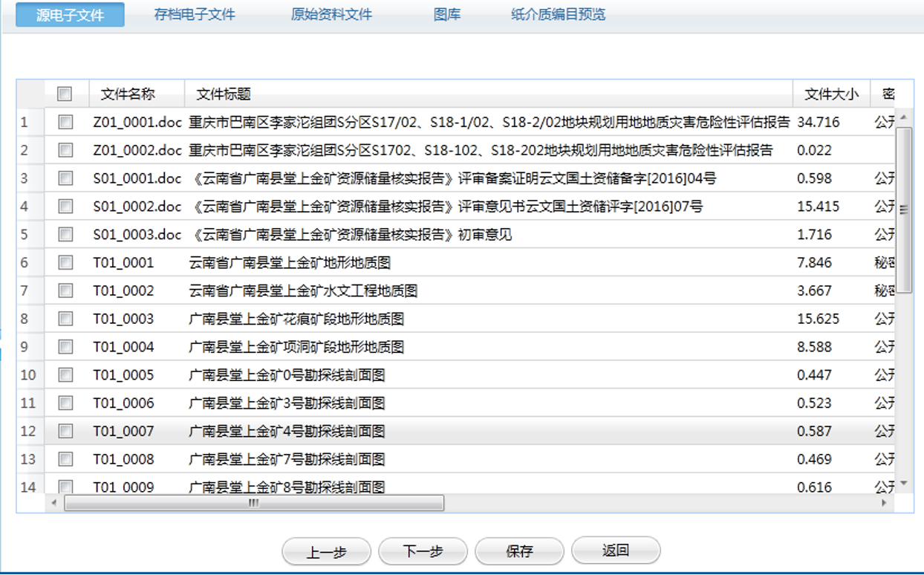Viewport: 924px width, 575px height.
Task: Click file size value 7.846
Action: (x=815, y=262)
